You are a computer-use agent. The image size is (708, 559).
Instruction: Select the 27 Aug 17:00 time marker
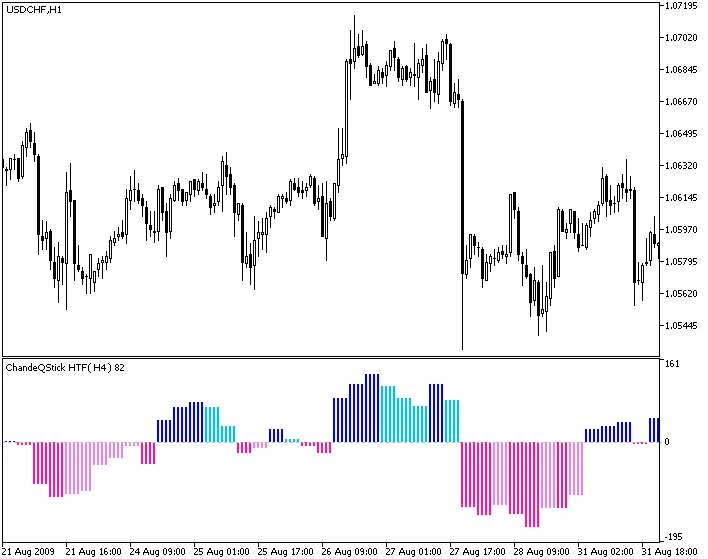tap(480, 551)
